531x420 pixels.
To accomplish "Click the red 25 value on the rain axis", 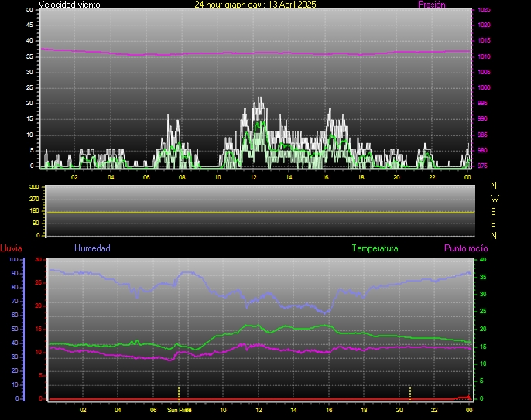I will (x=38, y=282).
